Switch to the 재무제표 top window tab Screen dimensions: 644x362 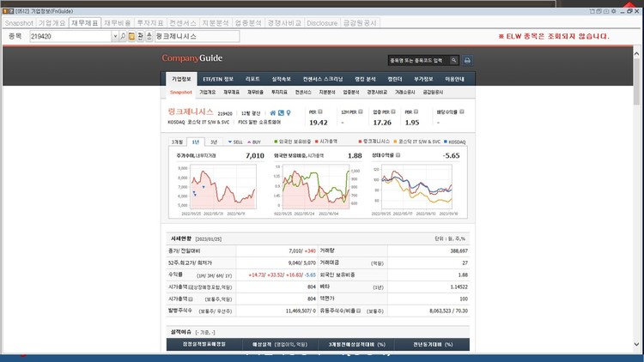point(85,23)
